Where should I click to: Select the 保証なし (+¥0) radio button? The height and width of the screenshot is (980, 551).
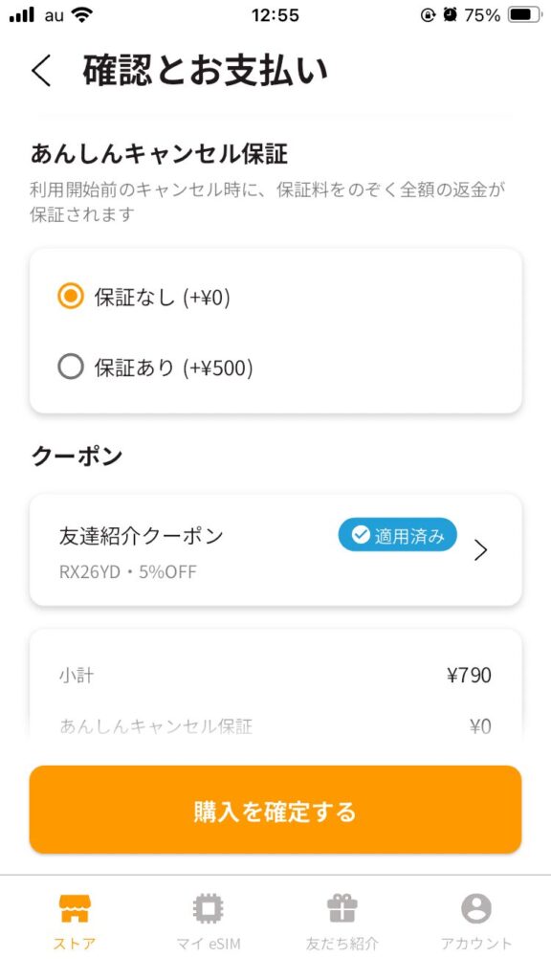[71, 297]
